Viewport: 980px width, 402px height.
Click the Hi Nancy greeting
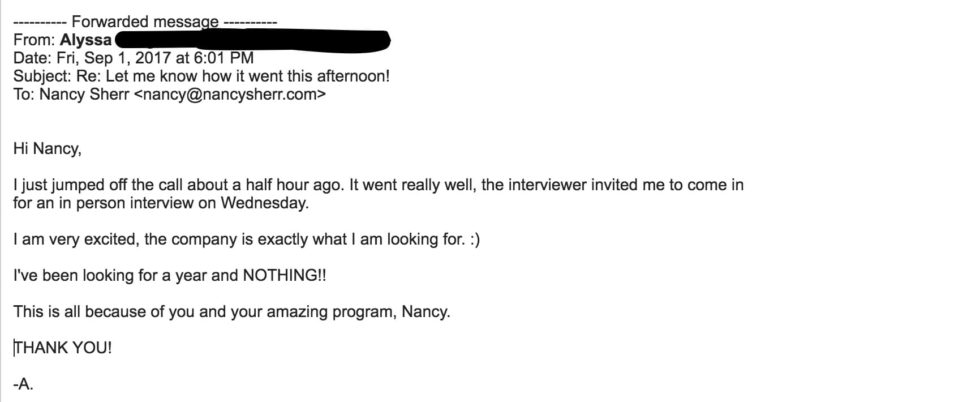[48, 149]
